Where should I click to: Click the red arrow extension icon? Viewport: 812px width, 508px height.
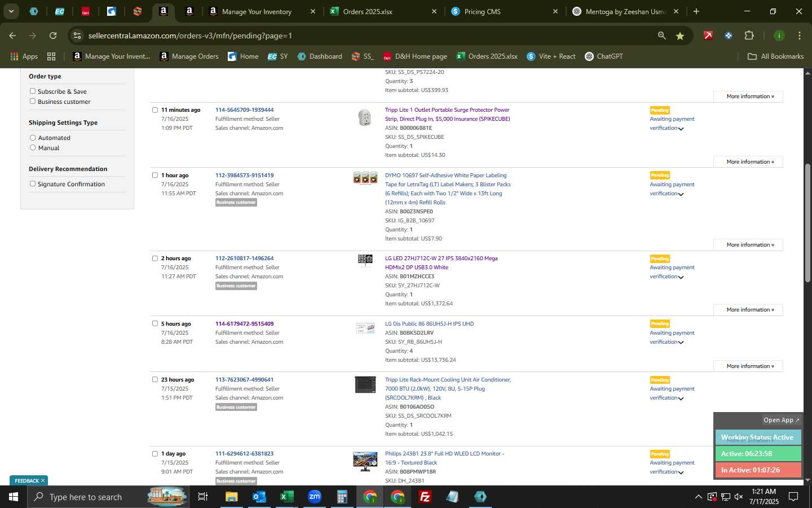point(708,36)
